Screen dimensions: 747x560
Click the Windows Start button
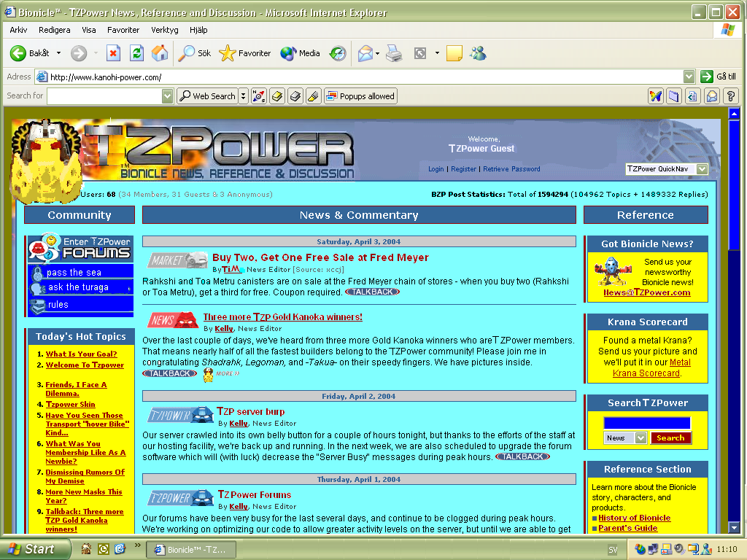(36, 549)
